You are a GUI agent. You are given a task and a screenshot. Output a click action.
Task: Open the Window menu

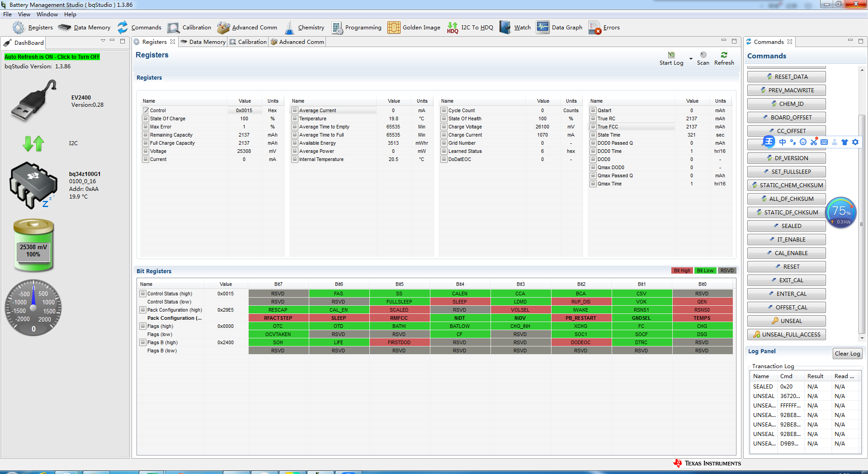coord(47,14)
